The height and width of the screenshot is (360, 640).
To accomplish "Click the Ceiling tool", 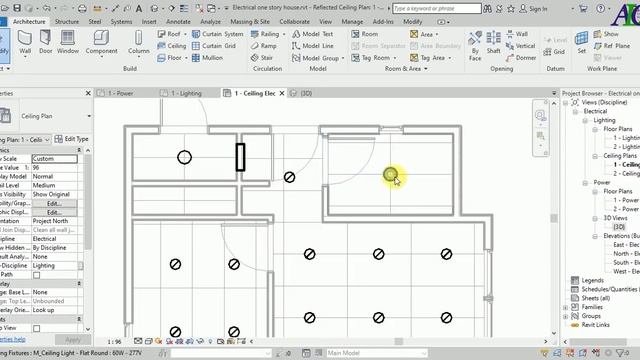I will pyautogui.click(x=172, y=46).
